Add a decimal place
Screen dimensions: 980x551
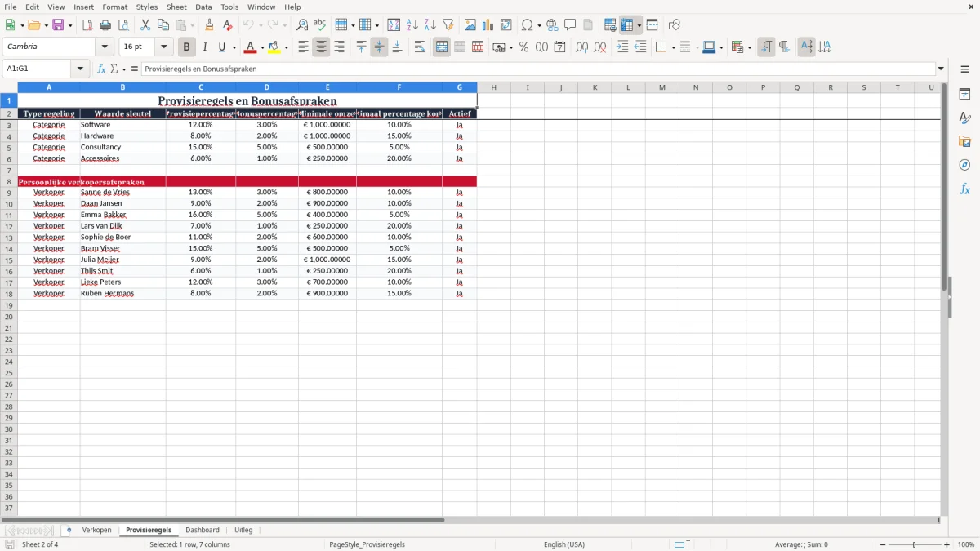click(581, 47)
